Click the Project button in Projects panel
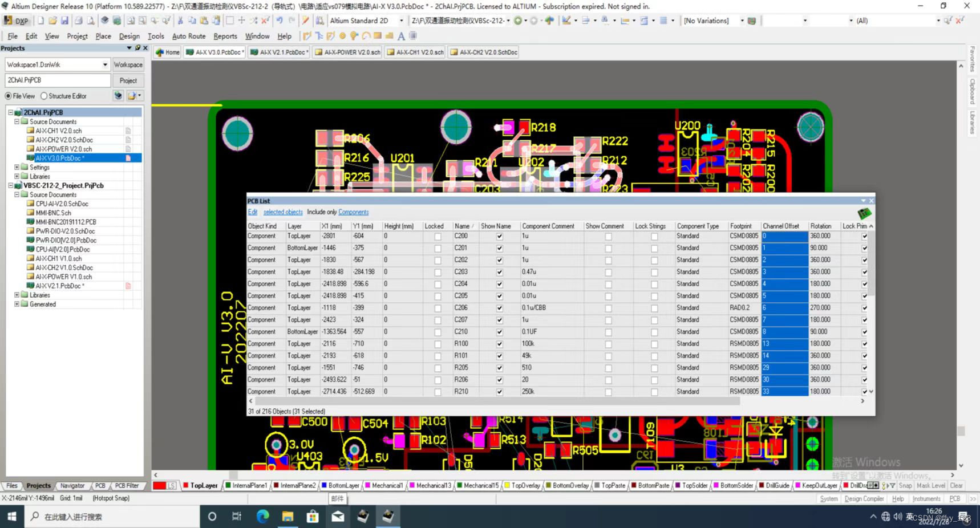 coord(128,80)
